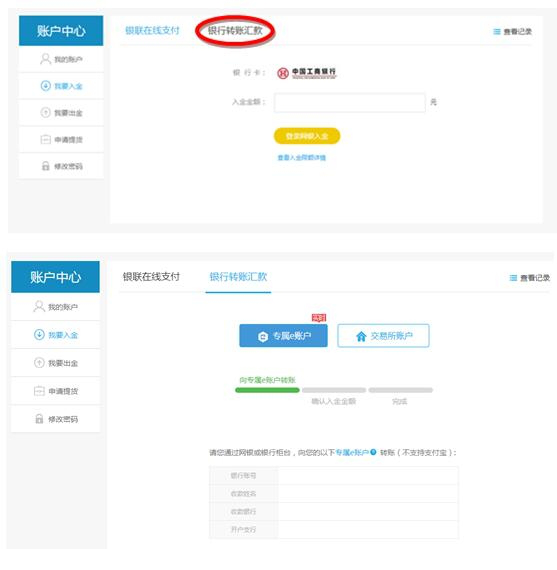557x570 pixels.
Task: Open 查看记录 in the upper panel
Action: tap(513, 32)
